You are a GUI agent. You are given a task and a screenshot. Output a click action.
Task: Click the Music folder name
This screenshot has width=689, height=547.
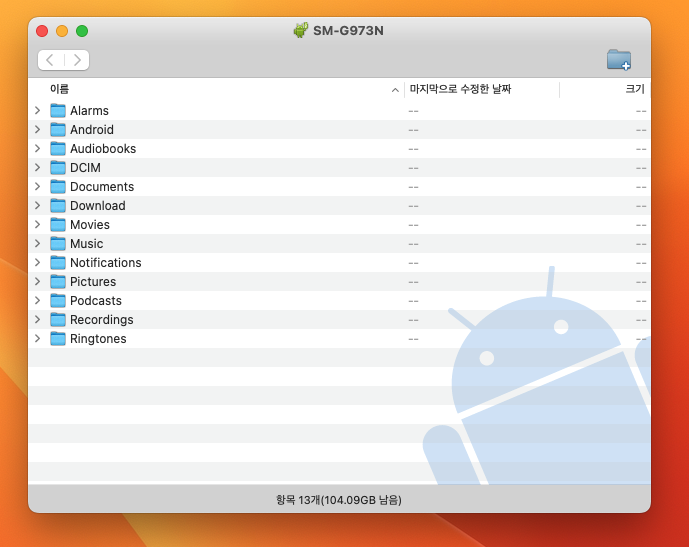(87, 243)
